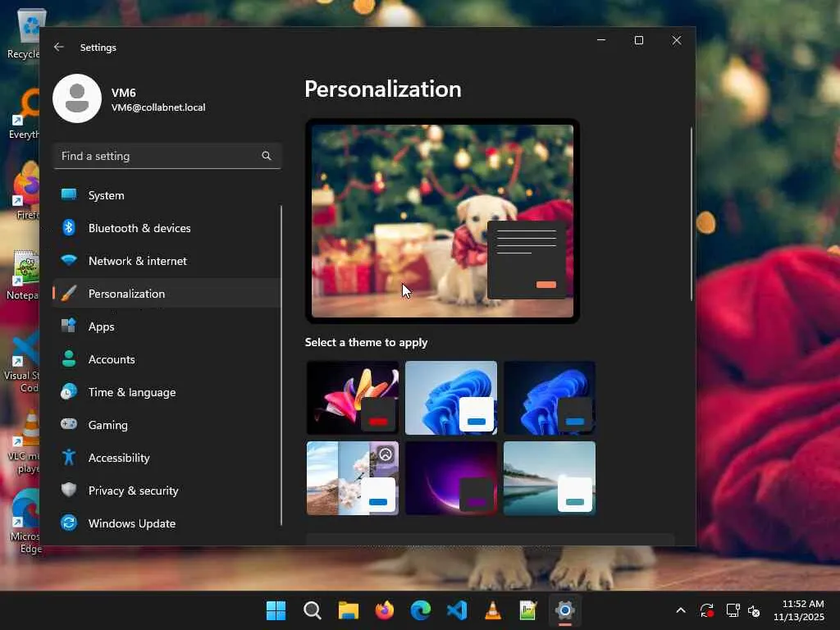
Task: Open the Network & internet section
Action: 138,261
